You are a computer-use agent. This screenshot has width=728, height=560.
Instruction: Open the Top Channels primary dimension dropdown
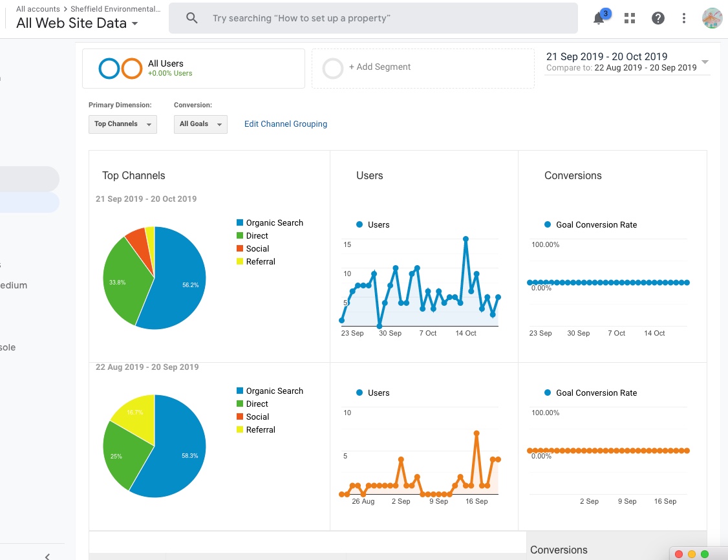pyautogui.click(x=123, y=124)
